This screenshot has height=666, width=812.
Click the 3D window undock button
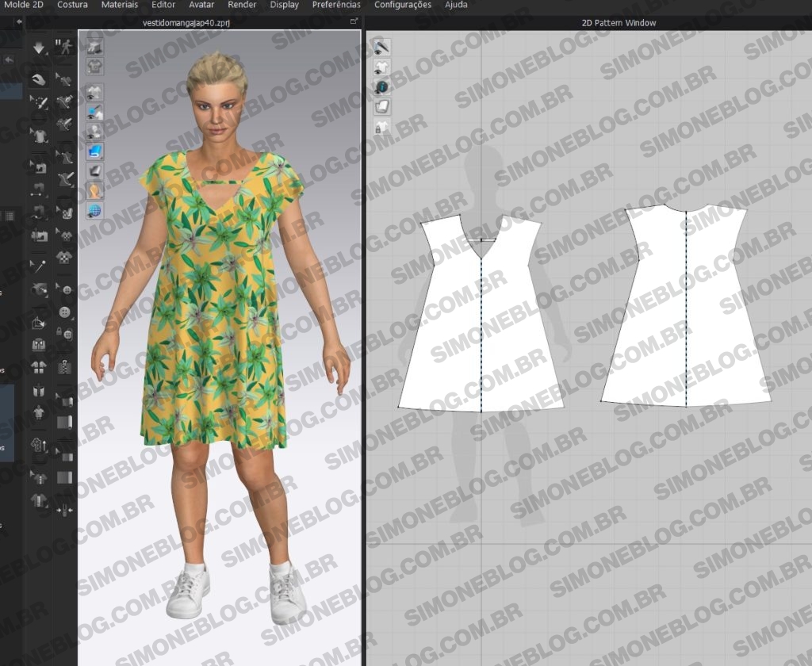[354, 22]
